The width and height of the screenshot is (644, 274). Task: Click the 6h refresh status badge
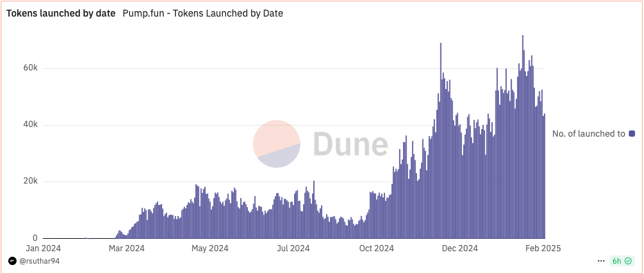point(622,261)
